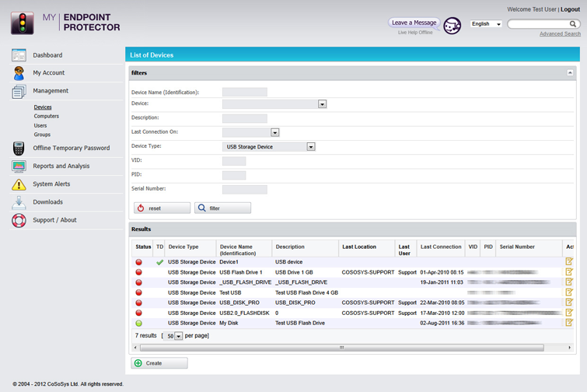Edit the My Disk device row
Viewport: 587px width, 392px height.
(569, 323)
